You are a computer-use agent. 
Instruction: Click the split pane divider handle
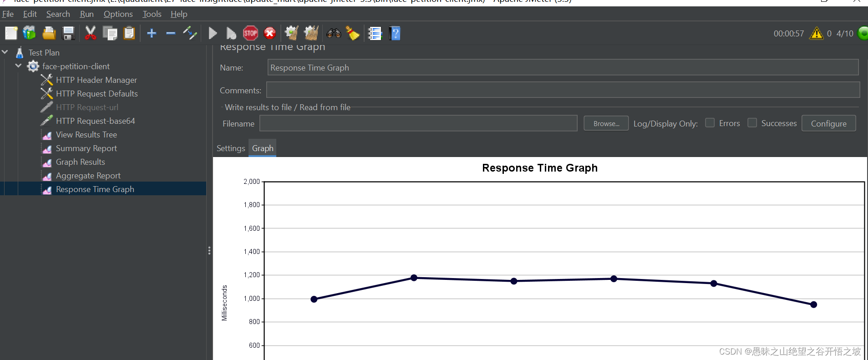coord(209,250)
